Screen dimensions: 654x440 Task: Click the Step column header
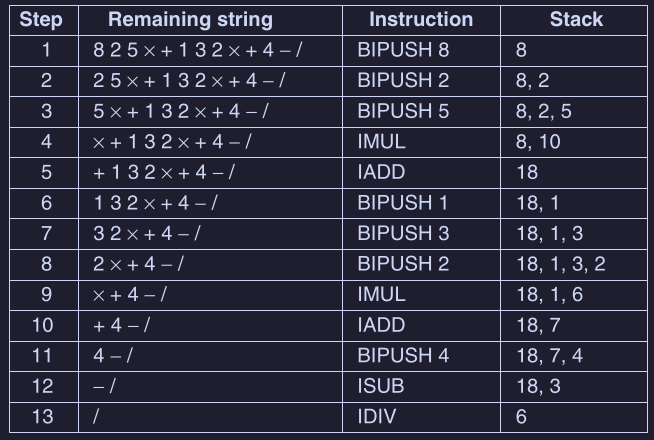pos(41,19)
